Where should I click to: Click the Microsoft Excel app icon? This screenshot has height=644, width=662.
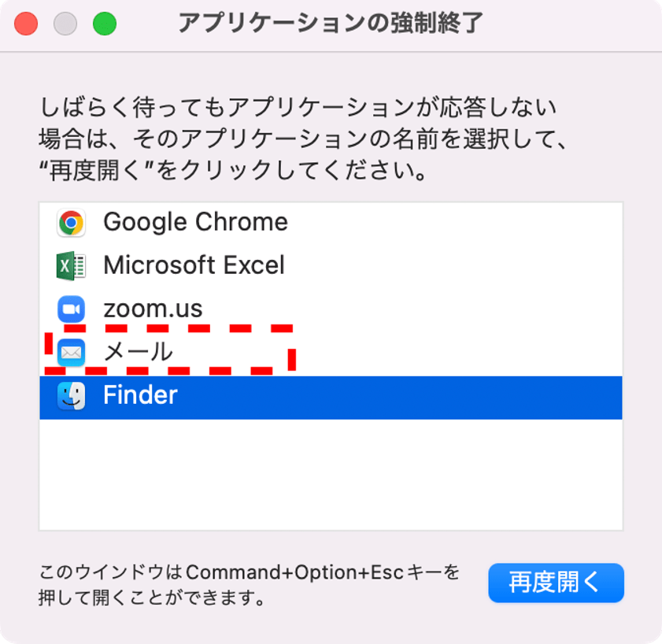click(x=71, y=265)
